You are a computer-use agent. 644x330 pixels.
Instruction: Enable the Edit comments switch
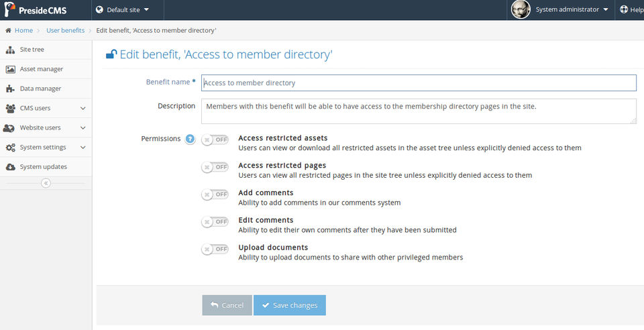coord(215,221)
